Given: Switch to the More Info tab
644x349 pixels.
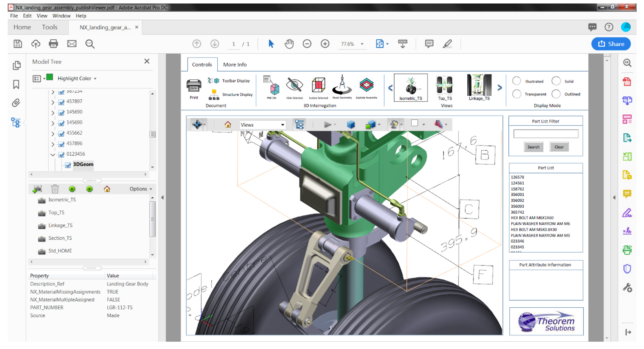Looking at the screenshot, I should (x=235, y=65).
